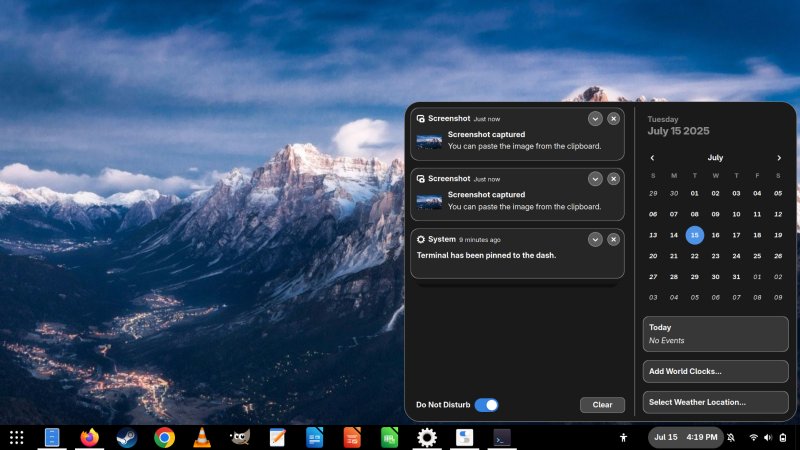Open Settings gear in the taskbar
Viewport: 800px width, 450px height.
(x=427, y=437)
